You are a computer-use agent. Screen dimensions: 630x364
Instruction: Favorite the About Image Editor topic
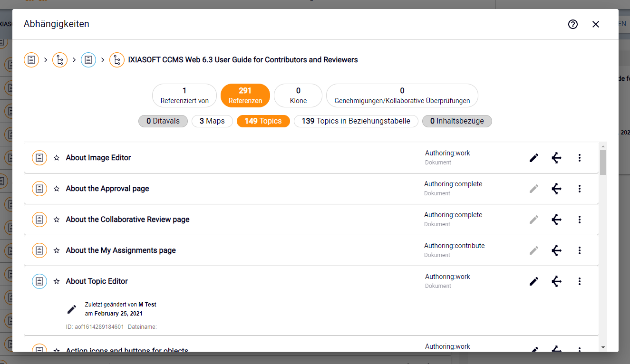pos(57,158)
